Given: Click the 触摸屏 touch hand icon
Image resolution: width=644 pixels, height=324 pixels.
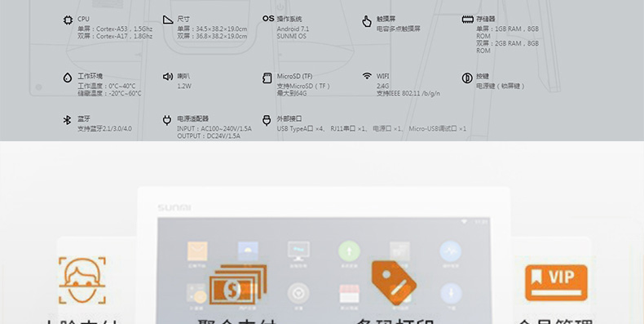Looking at the screenshot, I should click(x=367, y=21).
